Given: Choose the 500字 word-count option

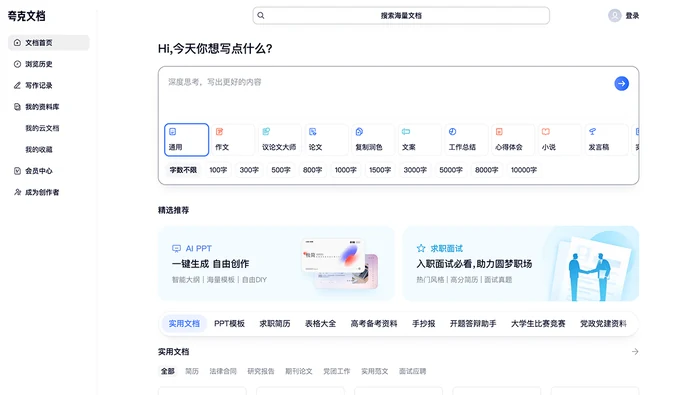Looking at the screenshot, I should 281,170.
